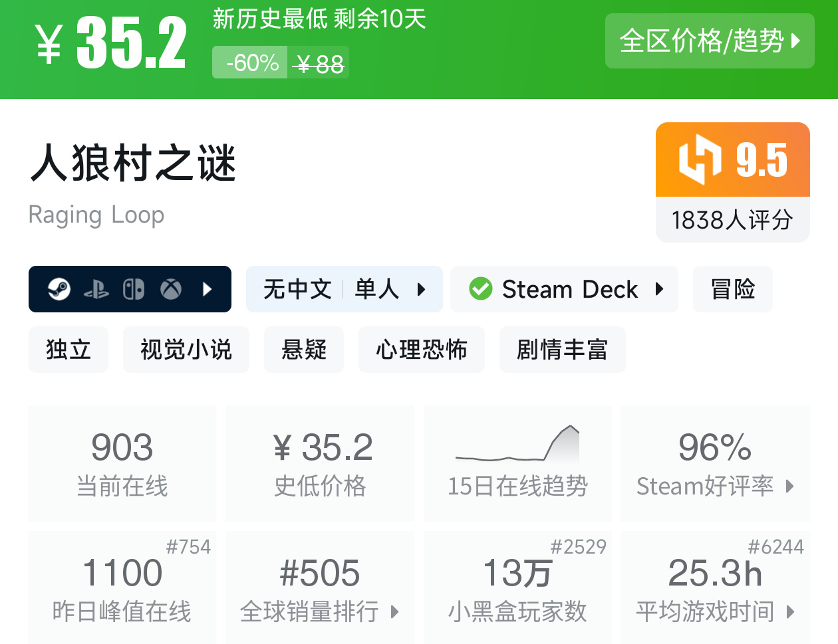Click the PlayStation platform icon
The image size is (838, 644).
[x=98, y=289]
